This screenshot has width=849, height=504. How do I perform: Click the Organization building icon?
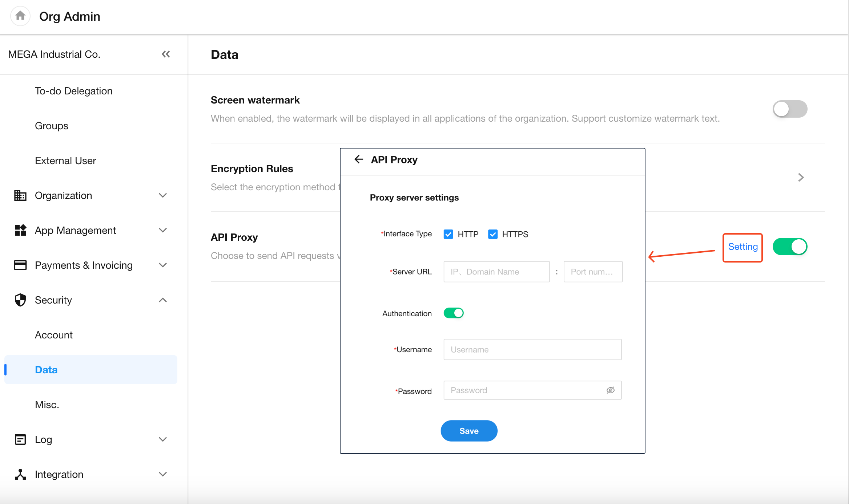20,195
